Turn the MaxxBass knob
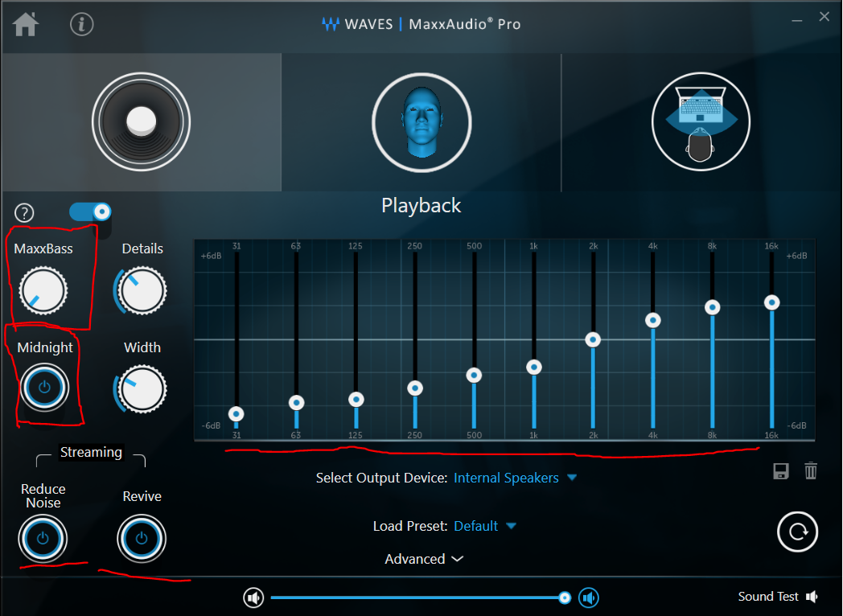 (44, 290)
